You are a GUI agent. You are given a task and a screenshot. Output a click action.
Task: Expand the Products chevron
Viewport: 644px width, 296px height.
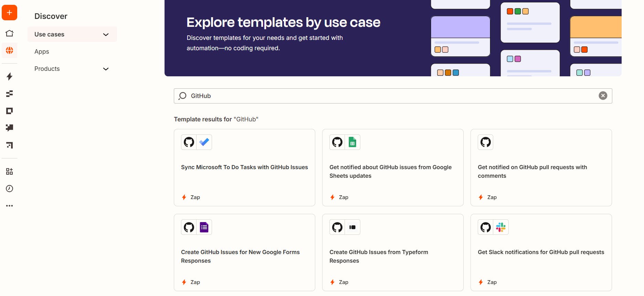point(106,69)
